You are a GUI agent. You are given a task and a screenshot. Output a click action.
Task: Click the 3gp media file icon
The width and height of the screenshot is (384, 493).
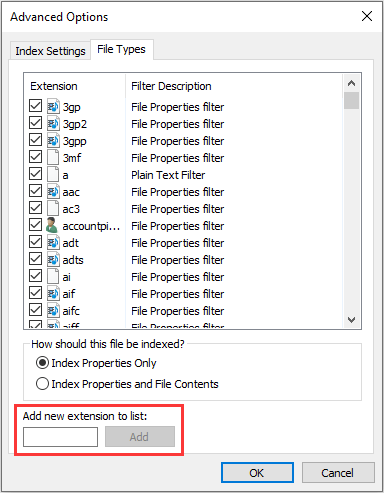53,107
